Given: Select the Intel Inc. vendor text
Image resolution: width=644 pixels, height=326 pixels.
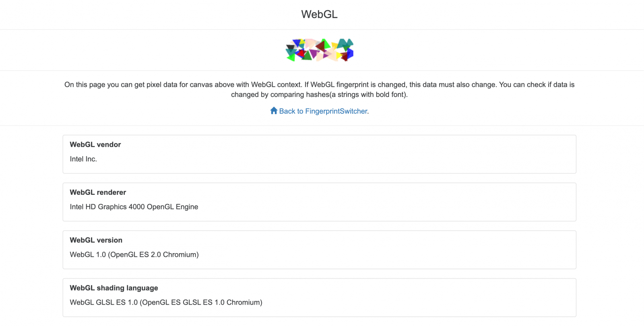Looking at the screenshot, I should pyautogui.click(x=83, y=159).
